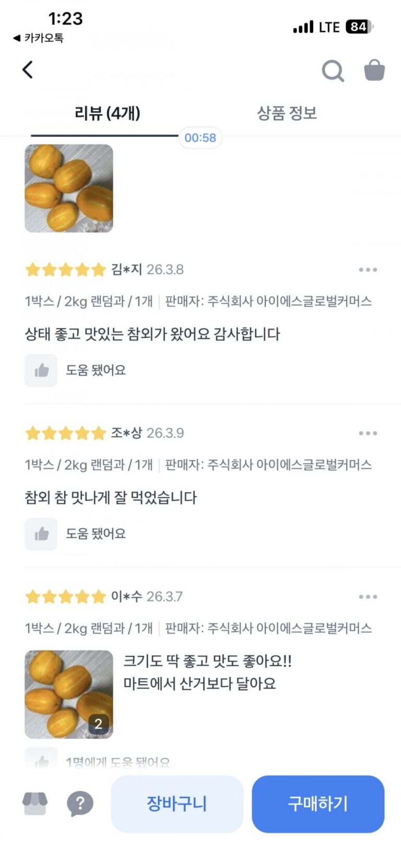
Task: Tap the store home icon
Action: point(35,804)
